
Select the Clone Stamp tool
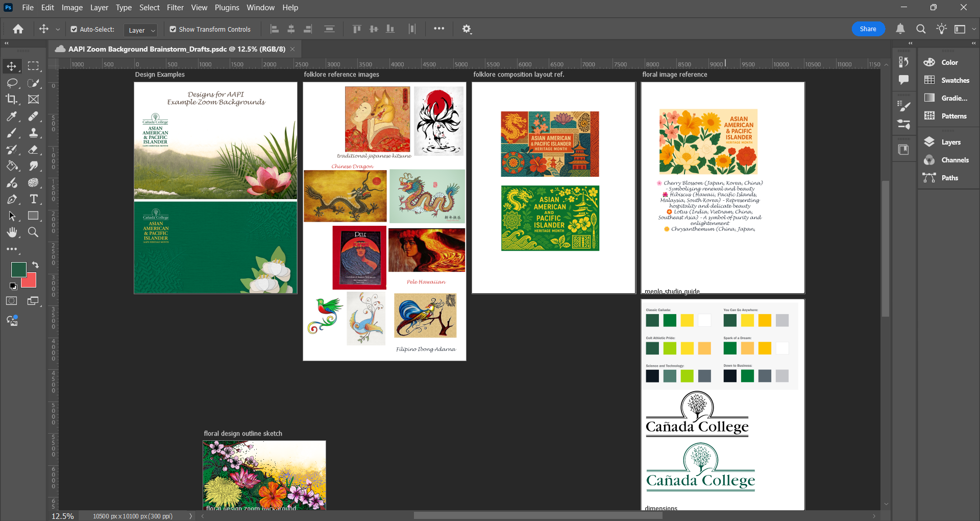tap(33, 133)
